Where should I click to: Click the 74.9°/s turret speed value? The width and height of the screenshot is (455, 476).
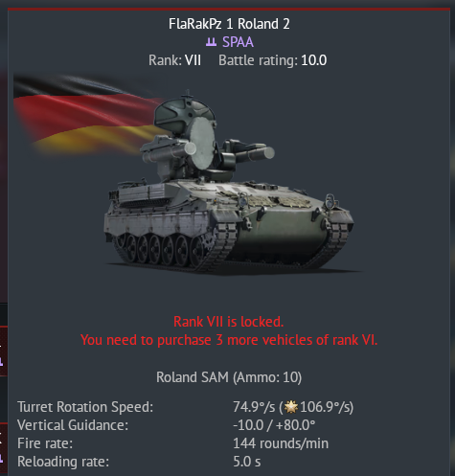(x=254, y=407)
